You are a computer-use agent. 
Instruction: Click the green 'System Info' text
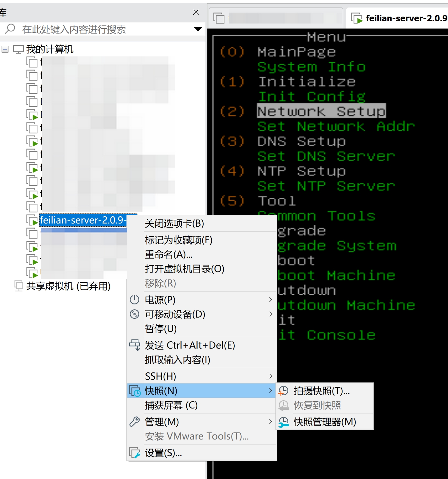312,67
